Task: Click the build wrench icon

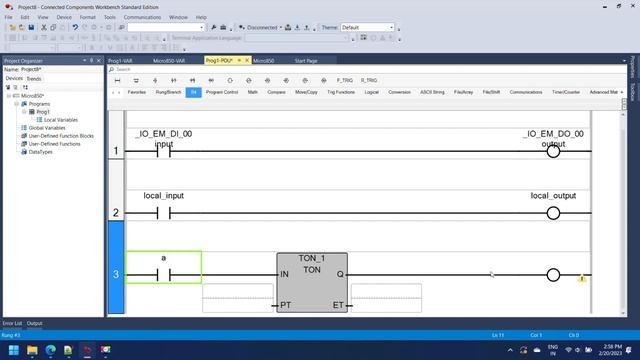Action: point(213,27)
